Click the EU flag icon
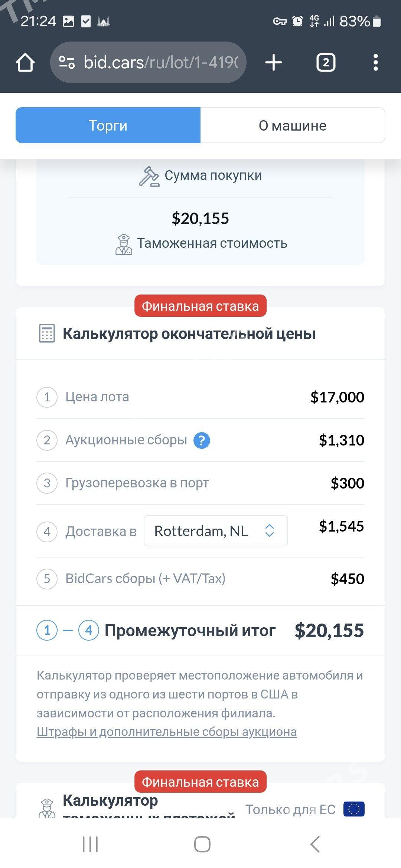 click(354, 809)
